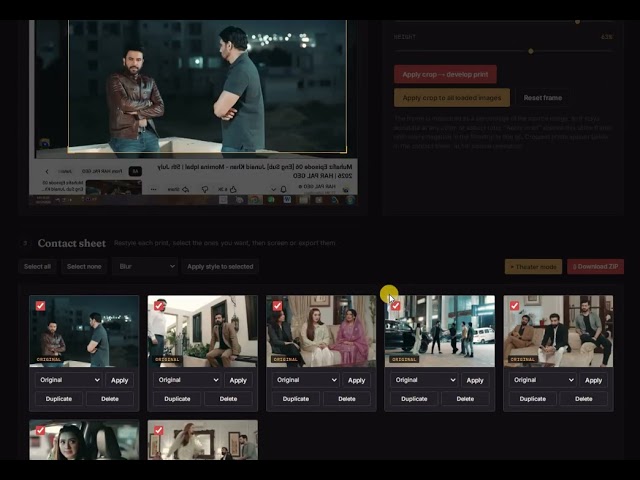This screenshot has width=640, height=480.
Task: Select the night rooftop thumbnail image
Action: point(84,331)
